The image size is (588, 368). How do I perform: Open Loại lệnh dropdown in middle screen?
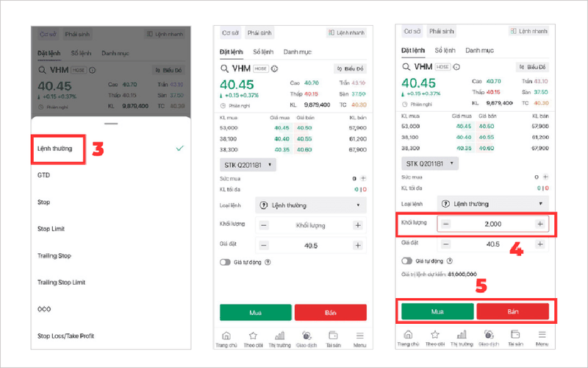[311, 205]
